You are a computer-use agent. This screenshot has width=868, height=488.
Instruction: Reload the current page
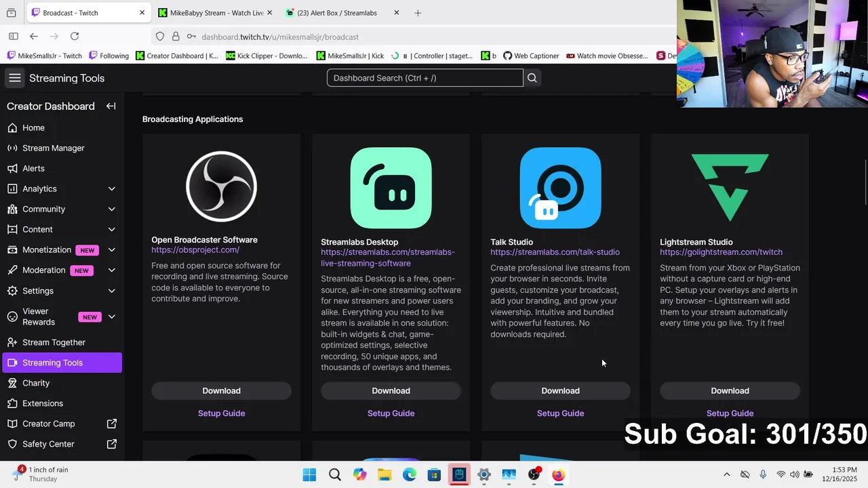pyautogui.click(x=75, y=37)
